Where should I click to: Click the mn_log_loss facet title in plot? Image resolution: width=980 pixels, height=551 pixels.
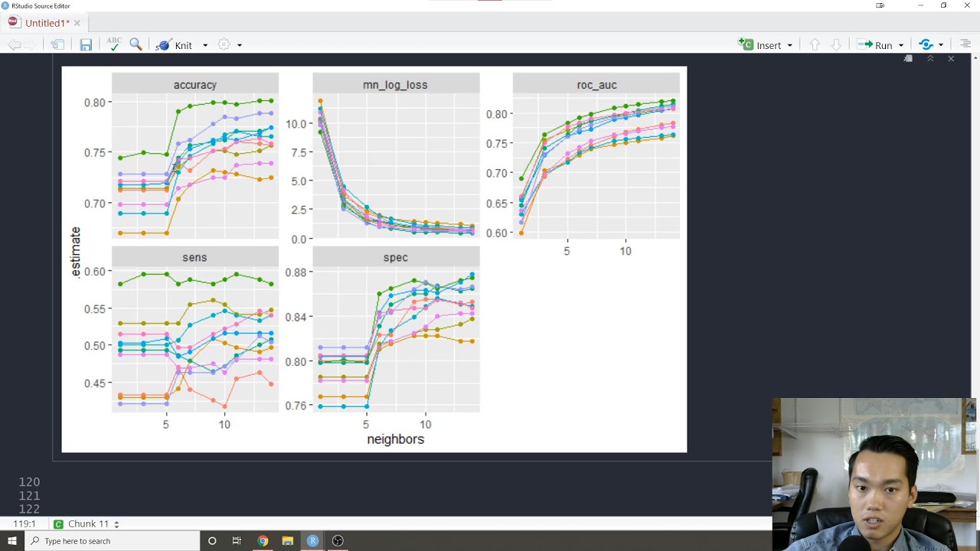click(x=395, y=85)
